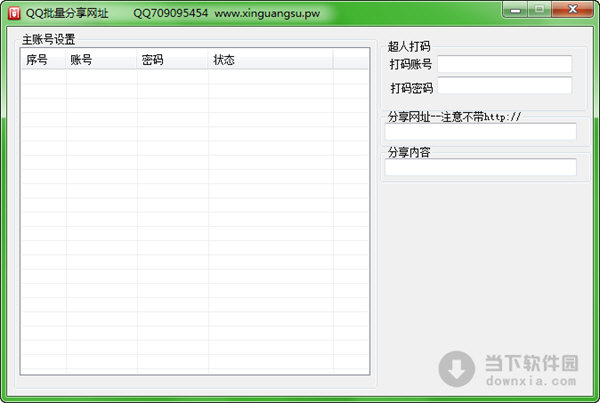
Task: Click the 状态 column header
Action: (x=271, y=60)
